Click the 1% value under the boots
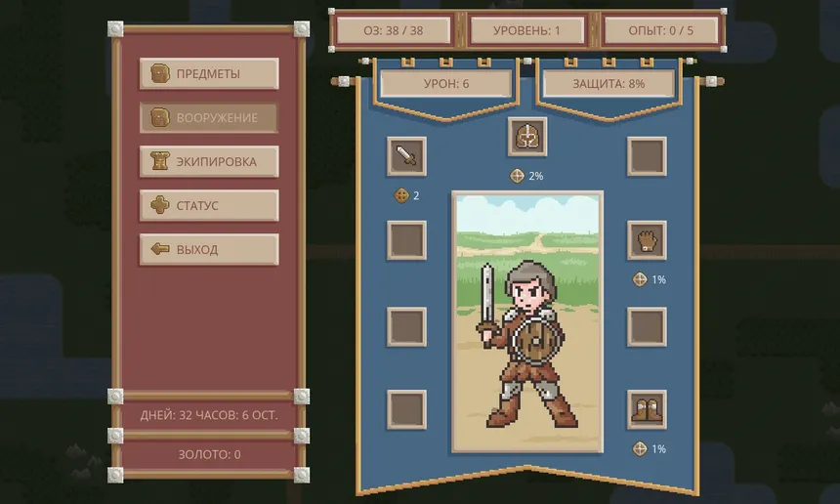The image size is (840, 504). click(x=658, y=449)
